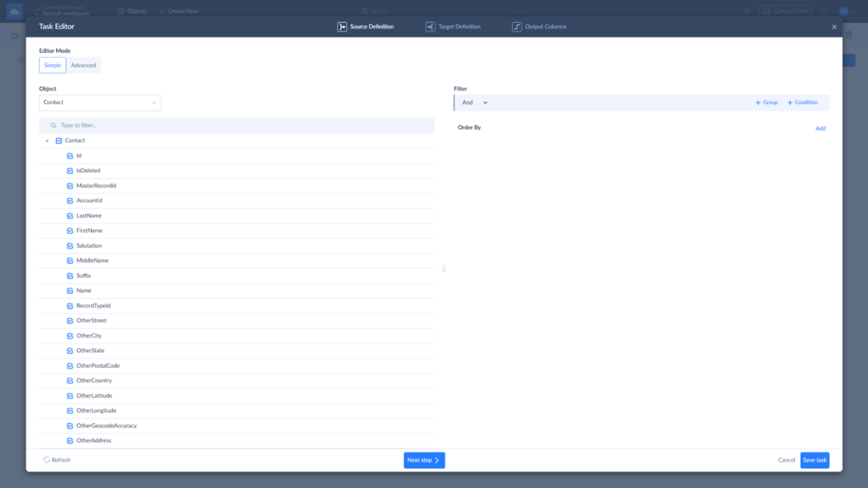Open Create New in background toolbar
The width and height of the screenshot is (868, 488).
(179, 11)
